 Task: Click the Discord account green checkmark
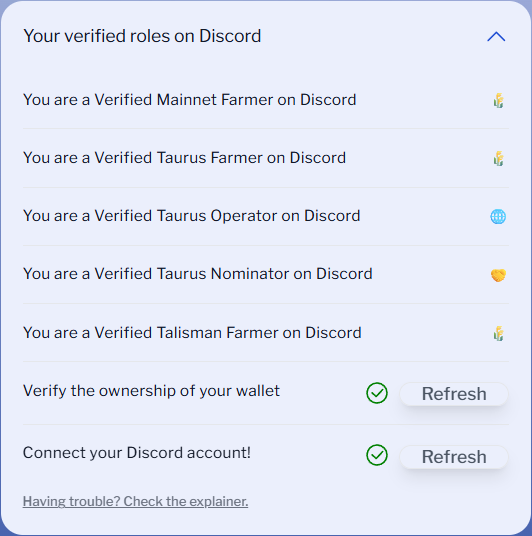377,455
